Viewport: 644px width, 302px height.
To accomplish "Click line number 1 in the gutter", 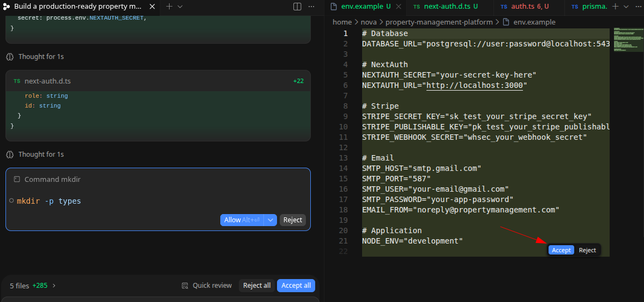I will [345, 34].
